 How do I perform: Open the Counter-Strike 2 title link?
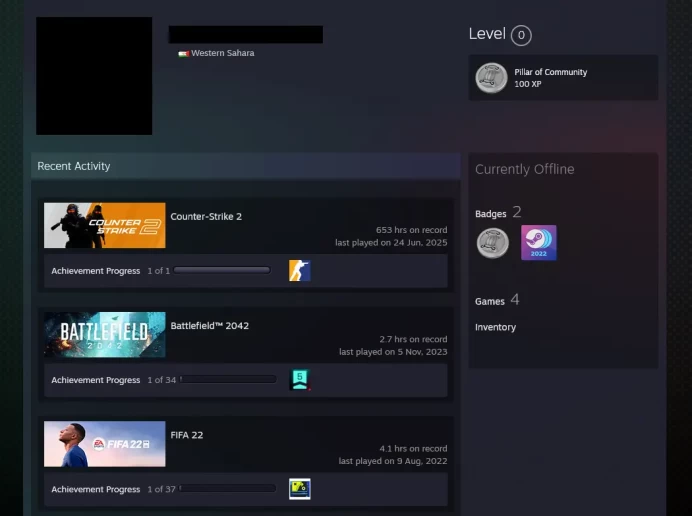coord(206,216)
